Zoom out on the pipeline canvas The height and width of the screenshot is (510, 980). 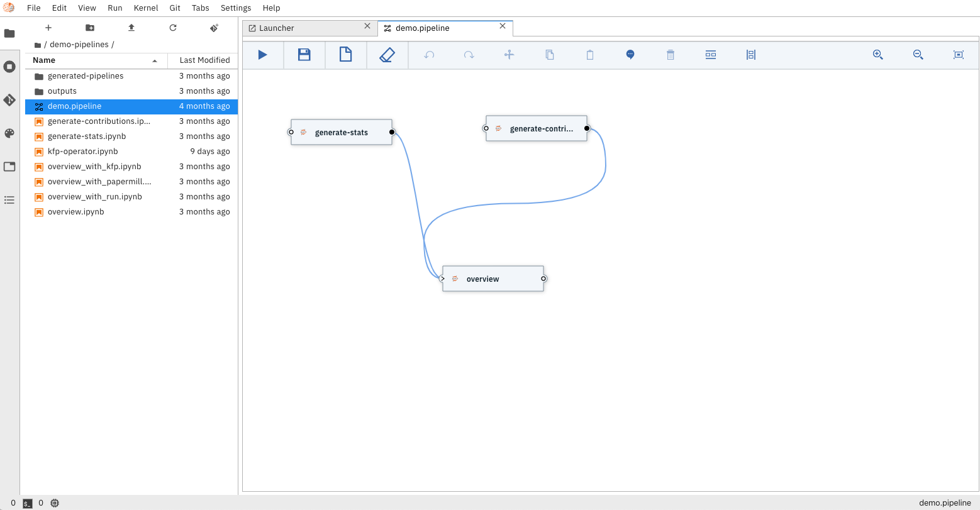click(x=918, y=55)
